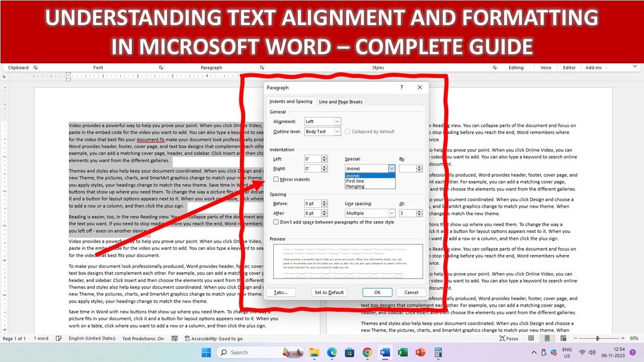Cancel the Paragraph dialog
Screen dimensions: 644x362
[x=411, y=292]
